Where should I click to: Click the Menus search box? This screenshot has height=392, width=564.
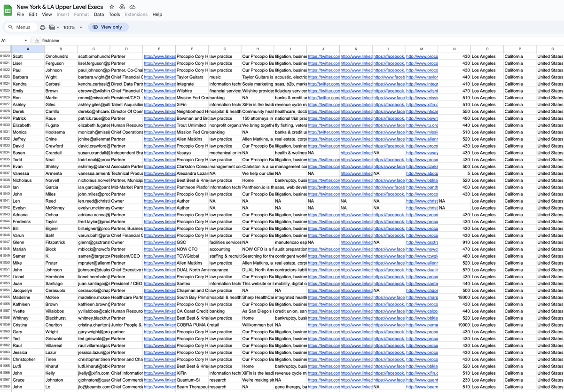click(20, 27)
